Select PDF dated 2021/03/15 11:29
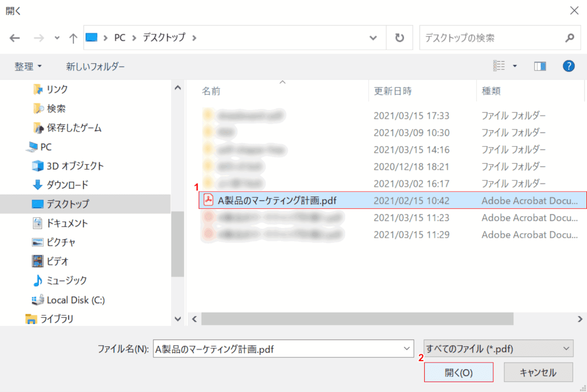This screenshot has width=587, height=392. pos(393,235)
